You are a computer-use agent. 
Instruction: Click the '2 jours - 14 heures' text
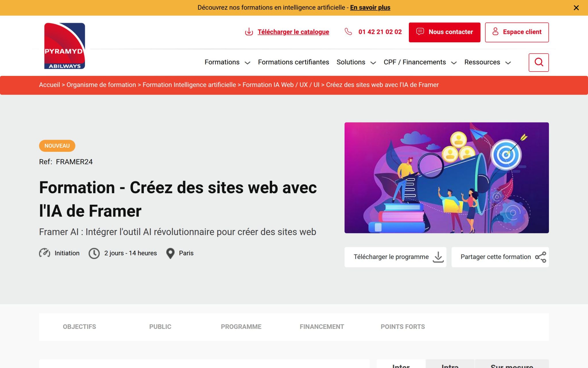tap(131, 253)
